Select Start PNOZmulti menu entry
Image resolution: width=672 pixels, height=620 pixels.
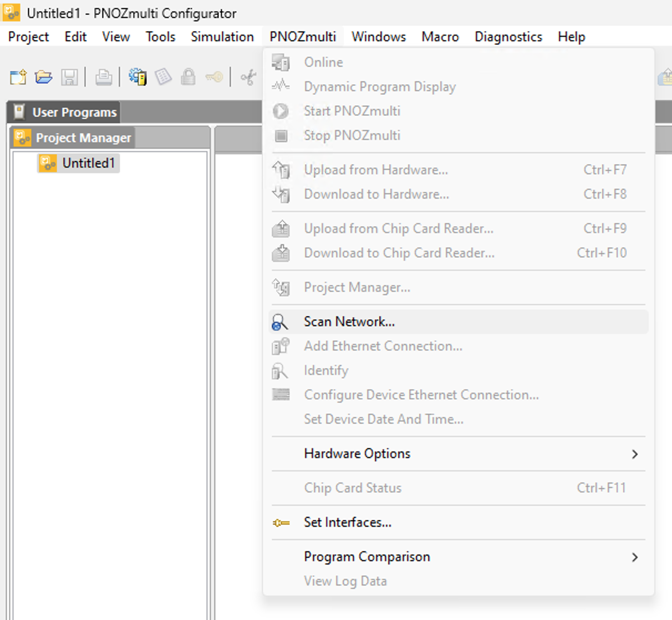459,111
